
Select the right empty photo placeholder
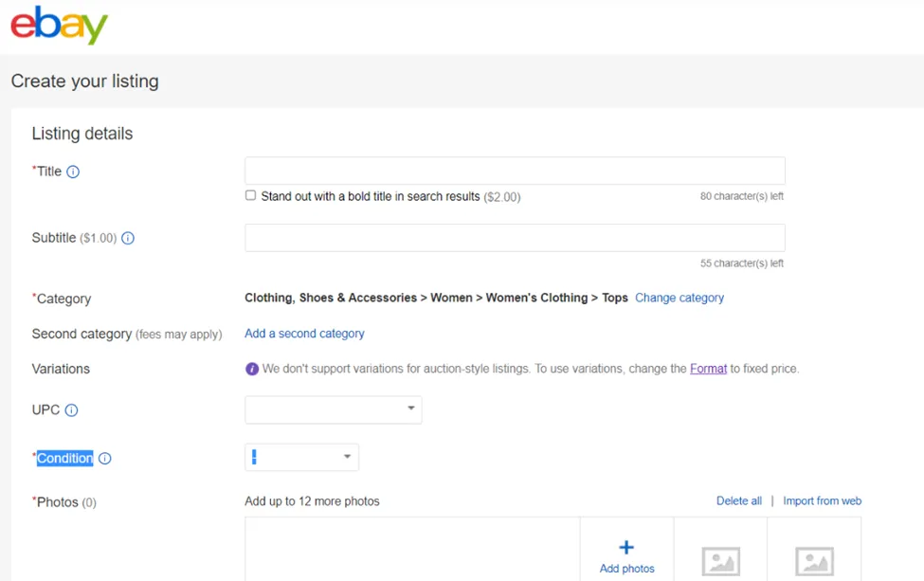814,560
